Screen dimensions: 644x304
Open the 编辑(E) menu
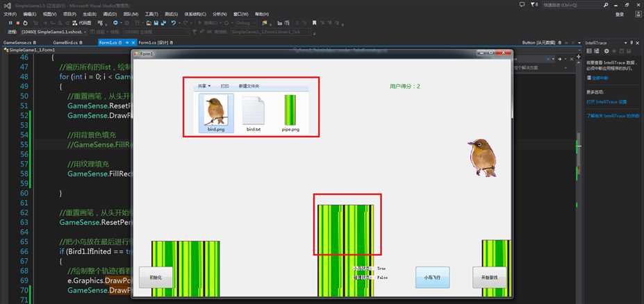(30, 14)
